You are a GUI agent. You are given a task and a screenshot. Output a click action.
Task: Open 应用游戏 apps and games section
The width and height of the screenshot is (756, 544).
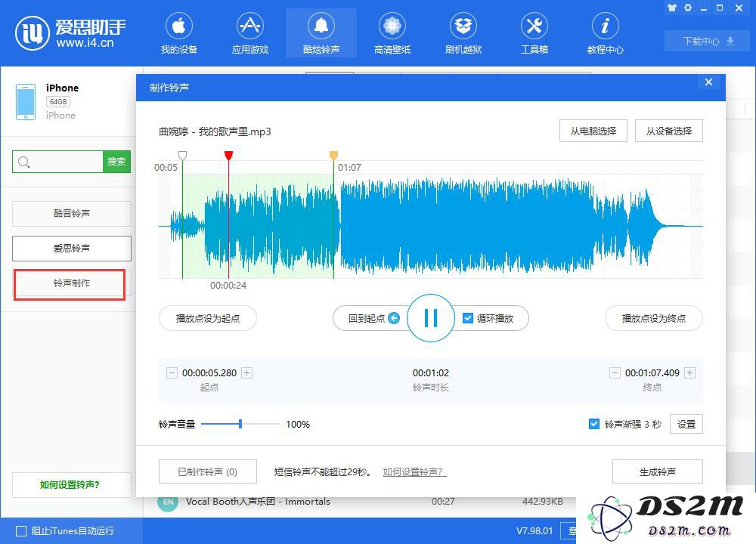[249, 32]
